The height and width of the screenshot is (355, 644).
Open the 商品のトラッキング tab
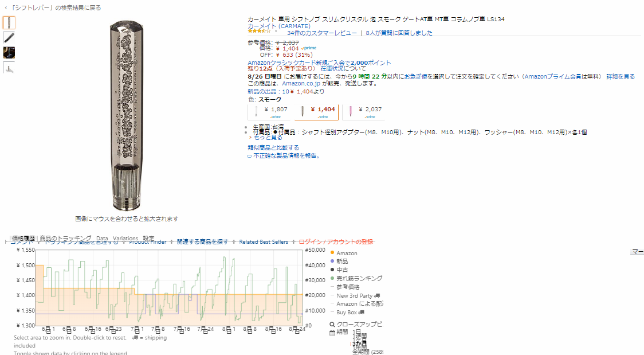click(65, 238)
